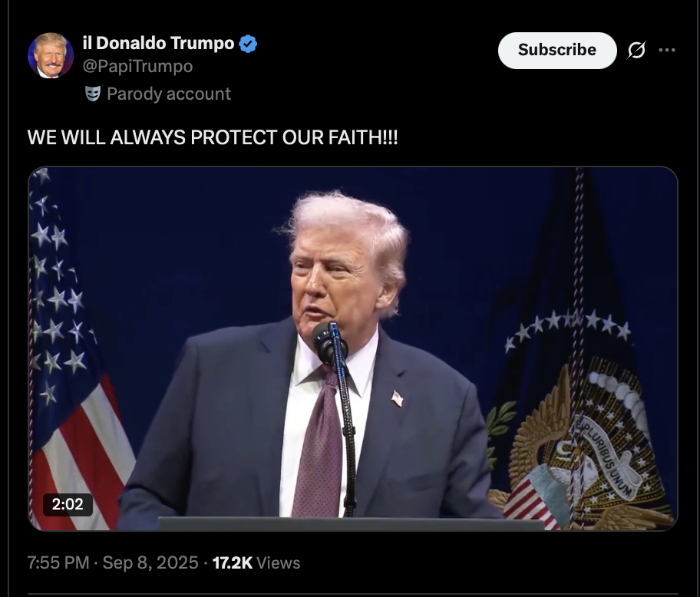Click the Sep 8, 2025 date

pos(150,562)
